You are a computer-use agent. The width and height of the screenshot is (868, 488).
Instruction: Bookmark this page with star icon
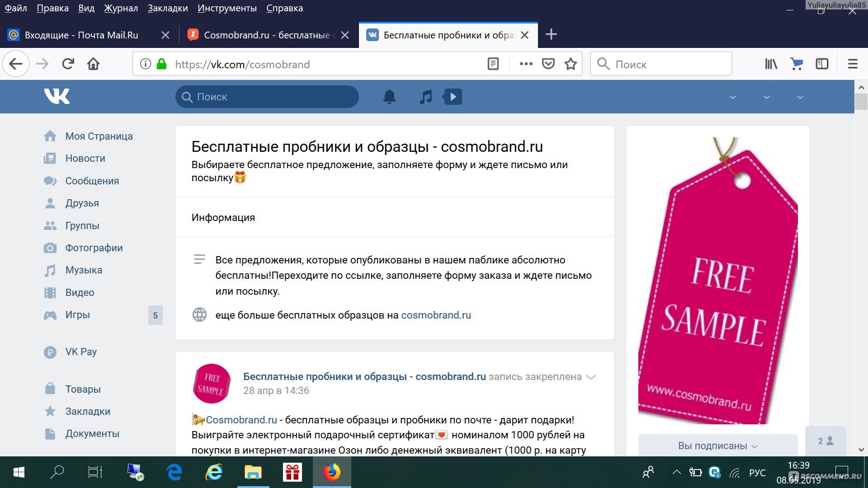click(571, 64)
